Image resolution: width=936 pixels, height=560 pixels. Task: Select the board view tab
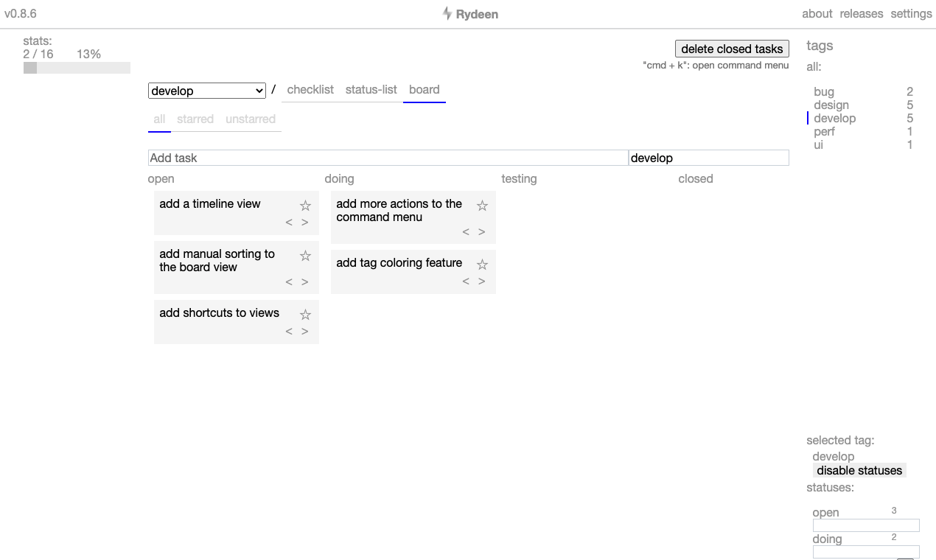click(425, 89)
